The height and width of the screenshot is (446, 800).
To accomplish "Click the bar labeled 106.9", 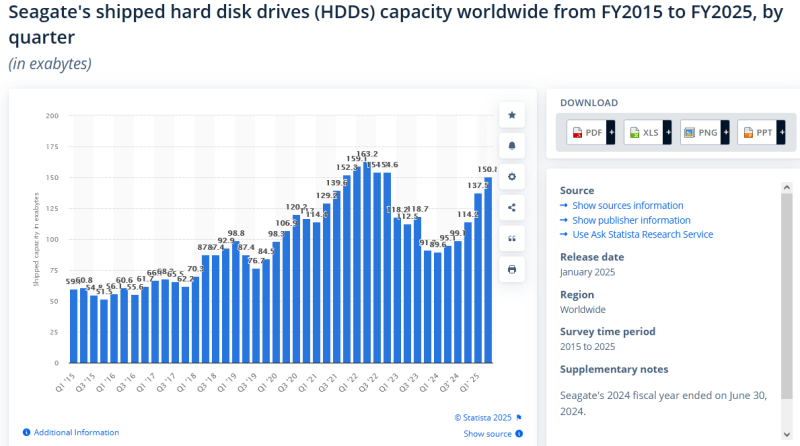I will pos(286,297).
